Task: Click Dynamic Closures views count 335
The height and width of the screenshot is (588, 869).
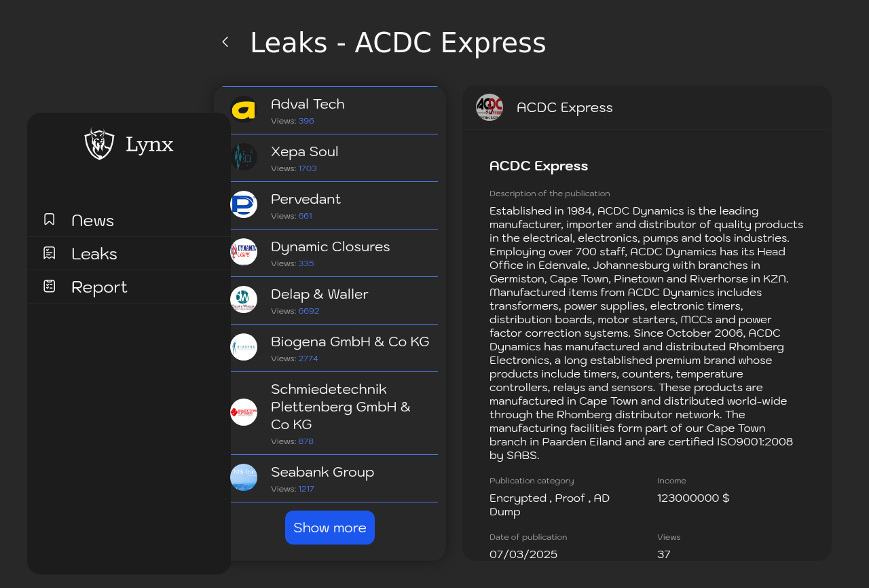Action: (306, 263)
